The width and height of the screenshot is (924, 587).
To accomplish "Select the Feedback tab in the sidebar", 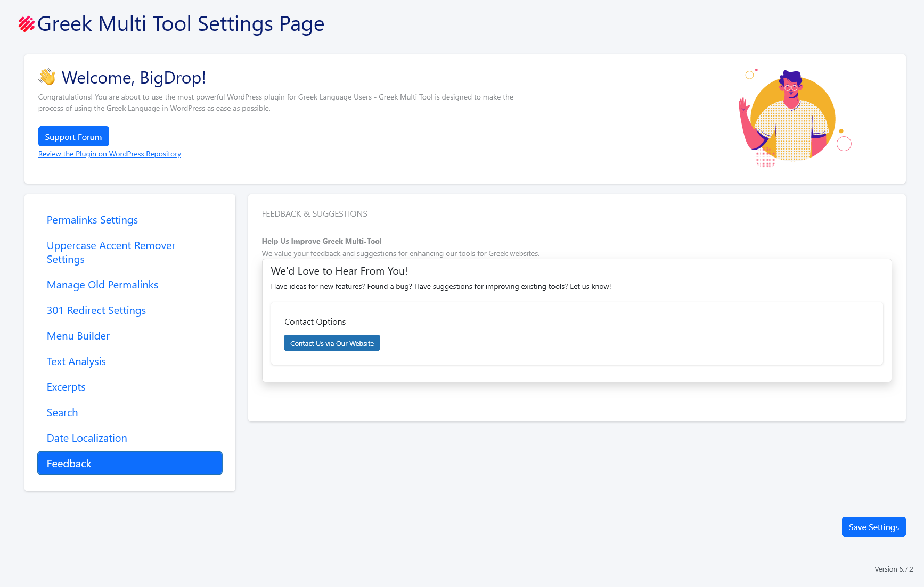I will [x=129, y=463].
